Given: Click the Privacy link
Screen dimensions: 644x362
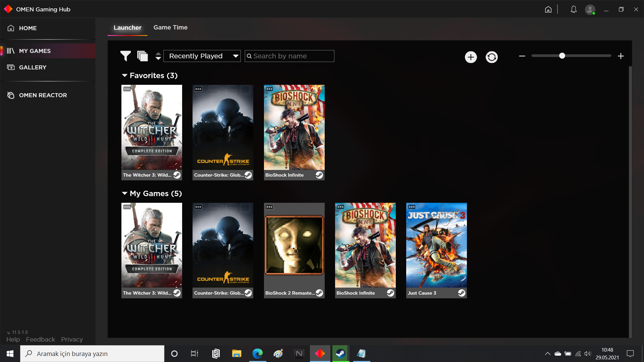Looking at the screenshot, I should [72, 339].
